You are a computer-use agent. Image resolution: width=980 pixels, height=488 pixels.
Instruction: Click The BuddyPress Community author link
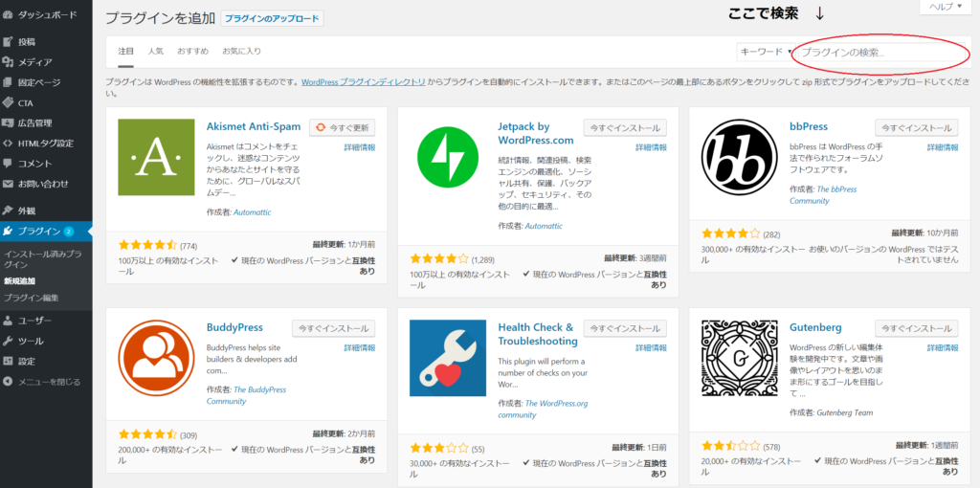[x=246, y=395]
